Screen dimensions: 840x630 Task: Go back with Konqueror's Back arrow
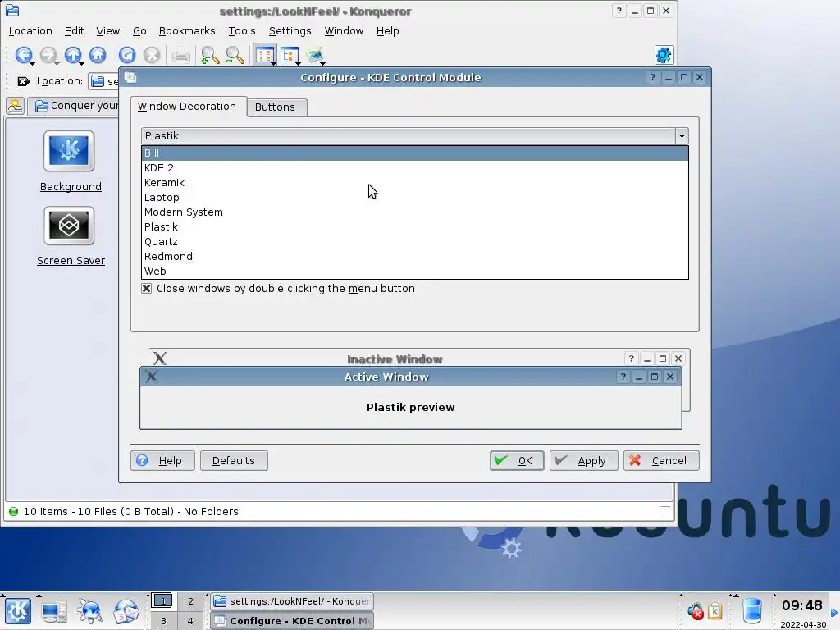pyautogui.click(x=23, y=55)
